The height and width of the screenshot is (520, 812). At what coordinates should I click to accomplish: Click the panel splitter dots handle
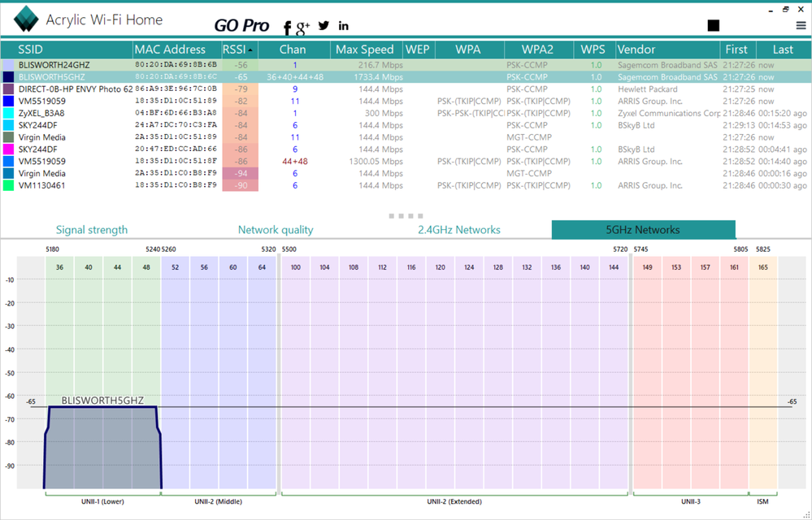coord(406,216)
